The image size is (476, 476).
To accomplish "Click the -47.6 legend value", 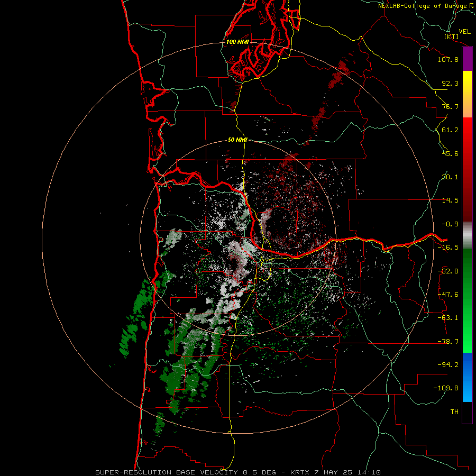I will tap(448, 295).
